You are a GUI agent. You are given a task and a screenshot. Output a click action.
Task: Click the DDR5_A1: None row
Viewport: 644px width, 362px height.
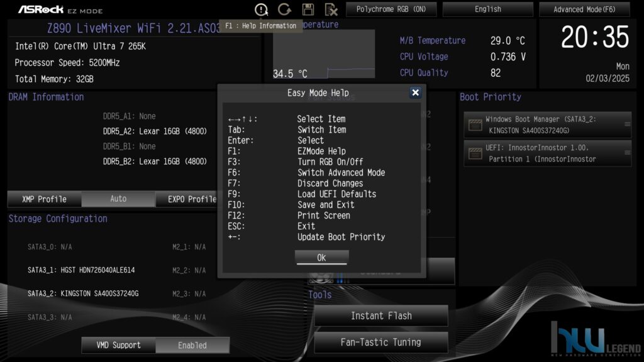pyautogui.click(x=129, y=116)
